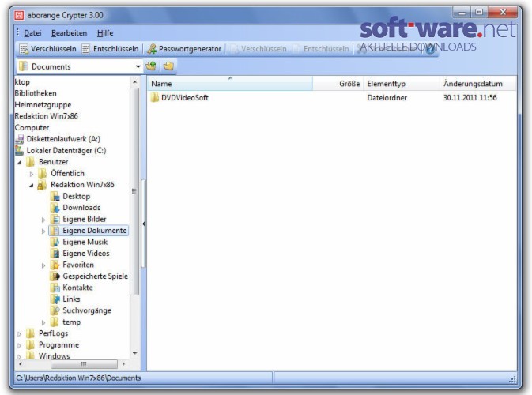Expand the PerfLogs folder
Image resolution: width=532 pixels, height=395 pixels.
pyautogui.click(x=19, y=334)
